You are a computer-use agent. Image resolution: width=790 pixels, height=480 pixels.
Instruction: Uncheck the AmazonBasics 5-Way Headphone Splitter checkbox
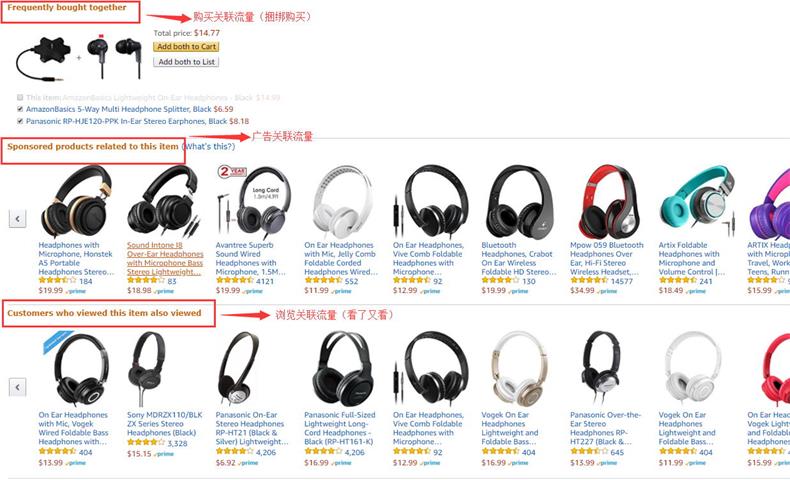pos(20,109)
